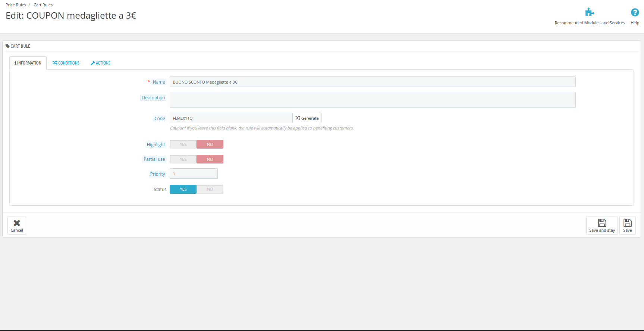Screen dimensions: 644x331
Task: Set Partial use toggle to YES
Action: pos(183,159)
